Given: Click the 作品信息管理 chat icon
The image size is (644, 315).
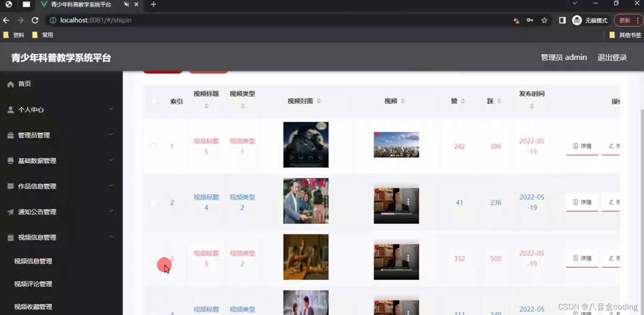Looking at the screenshot, I should click(10, 186).
